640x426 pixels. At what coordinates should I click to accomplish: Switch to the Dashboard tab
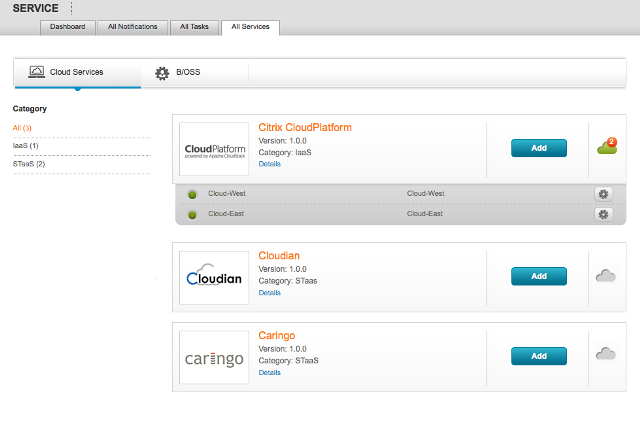tap(68, 27)
